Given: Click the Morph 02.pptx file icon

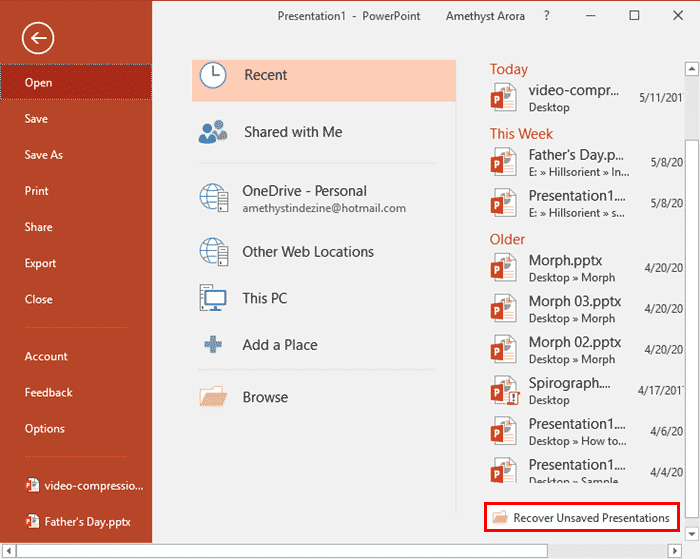Looking at the screenshot, I should [x=504, y=350].
